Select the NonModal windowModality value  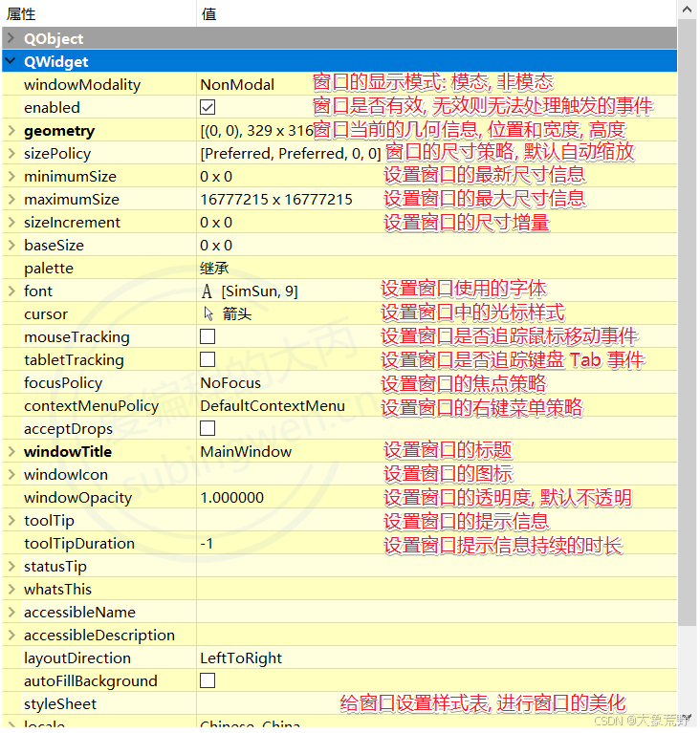(x=237, y=85)
